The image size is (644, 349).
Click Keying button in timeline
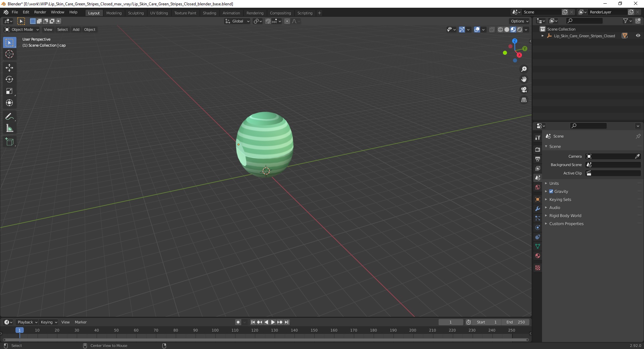coord(49,322)
